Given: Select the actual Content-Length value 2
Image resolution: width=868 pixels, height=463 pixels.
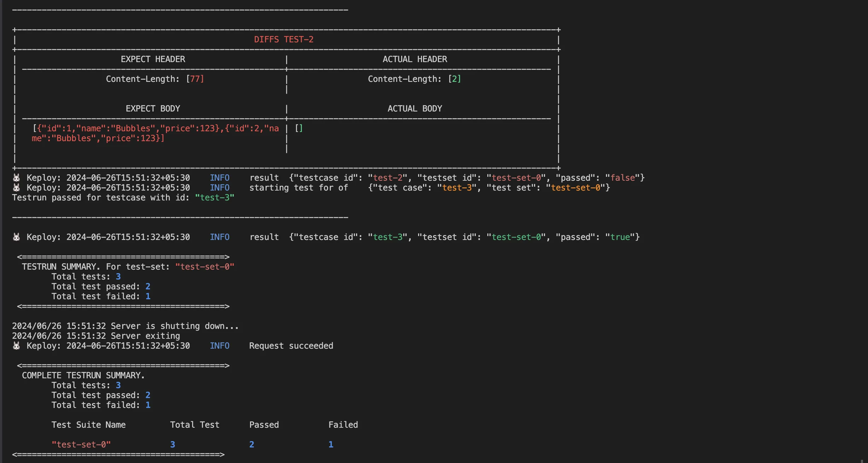Looking at the screenshot, I should click(454, 79).
